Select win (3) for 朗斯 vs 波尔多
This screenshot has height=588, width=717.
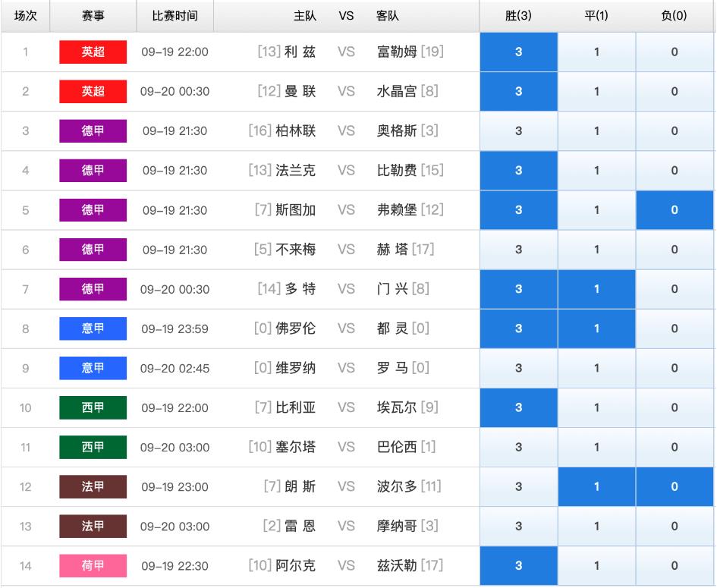tap(518, 486)
